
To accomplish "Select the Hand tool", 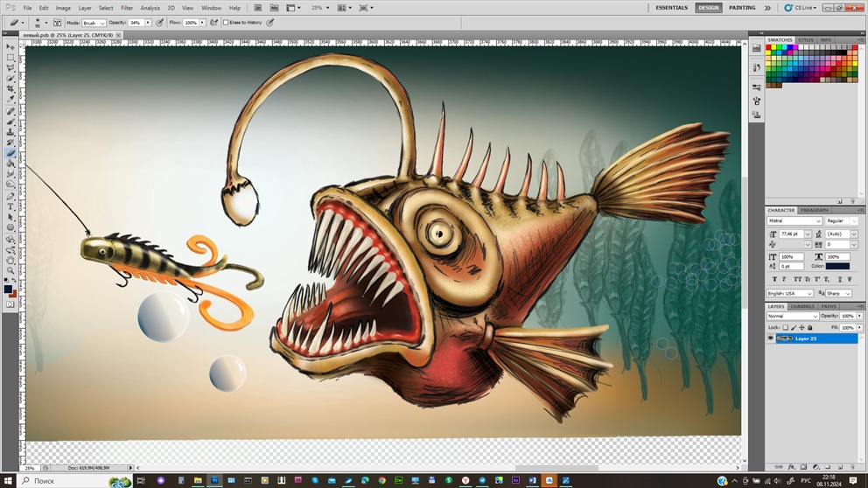I will coord(10,261).
